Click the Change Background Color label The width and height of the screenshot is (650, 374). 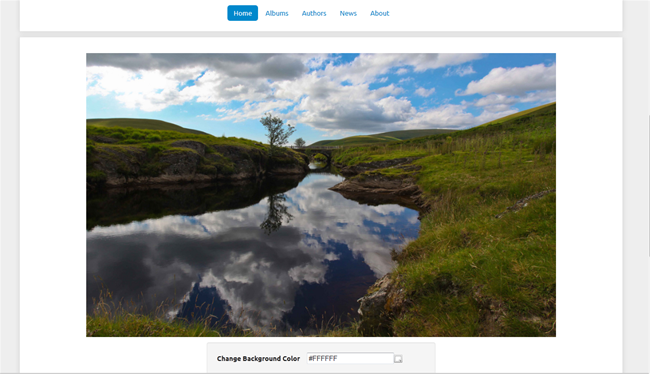(258, 359)
